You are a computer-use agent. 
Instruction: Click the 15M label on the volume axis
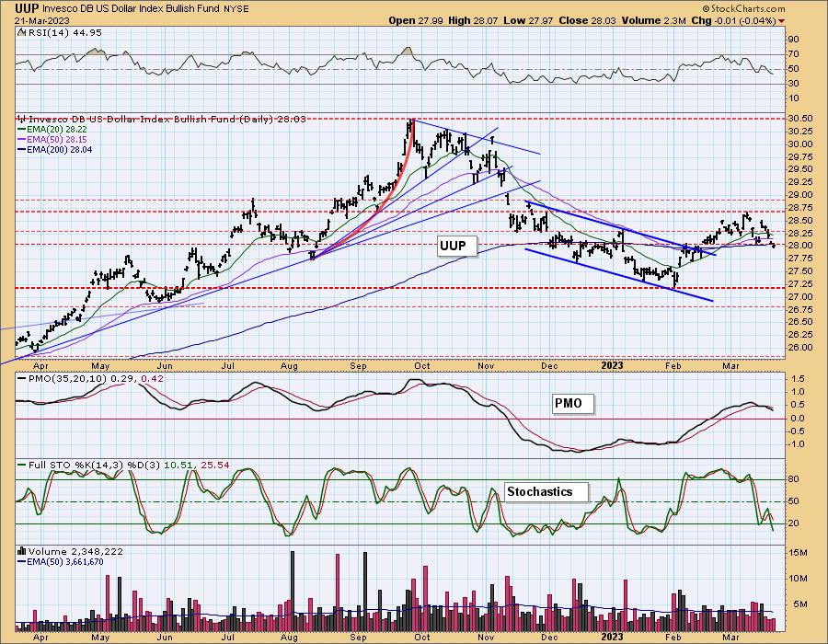(798, 553)
